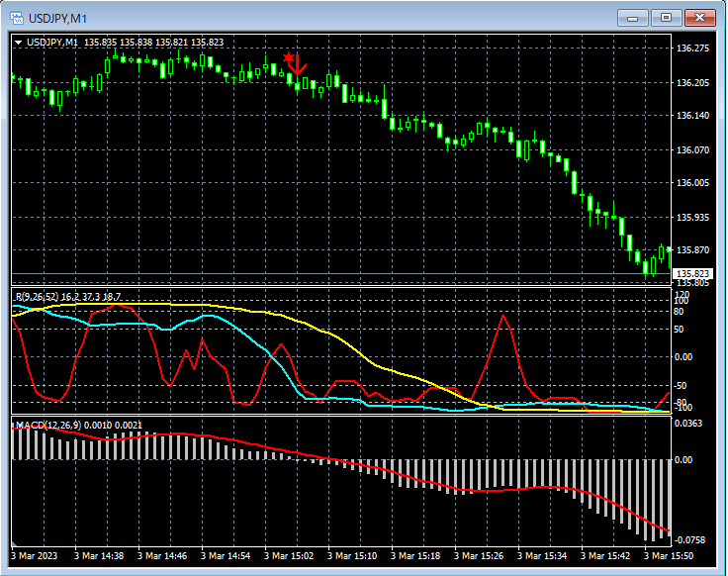Click the 136.275 price scale label

690,48
